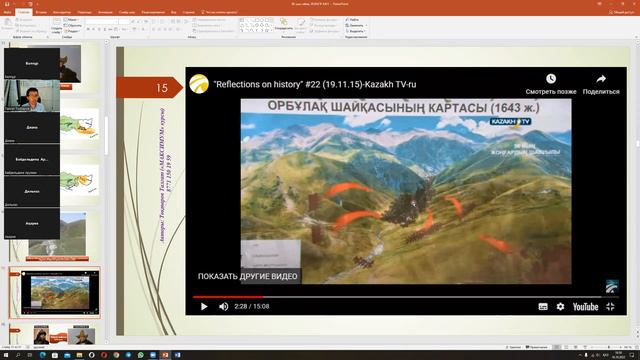
Task: Adjust the zoom slider in status bar
Action: click(608, 347)
